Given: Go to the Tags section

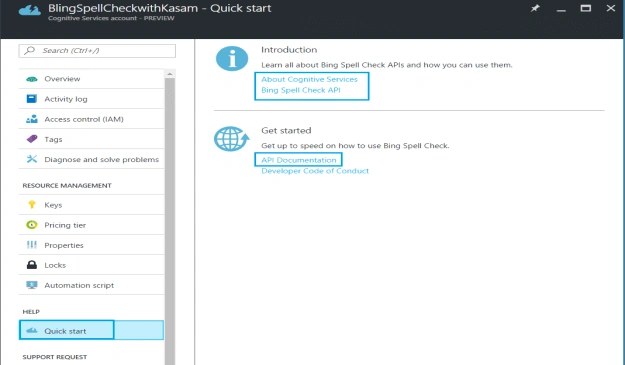Looking at the screenshot, I should point(91,139).
